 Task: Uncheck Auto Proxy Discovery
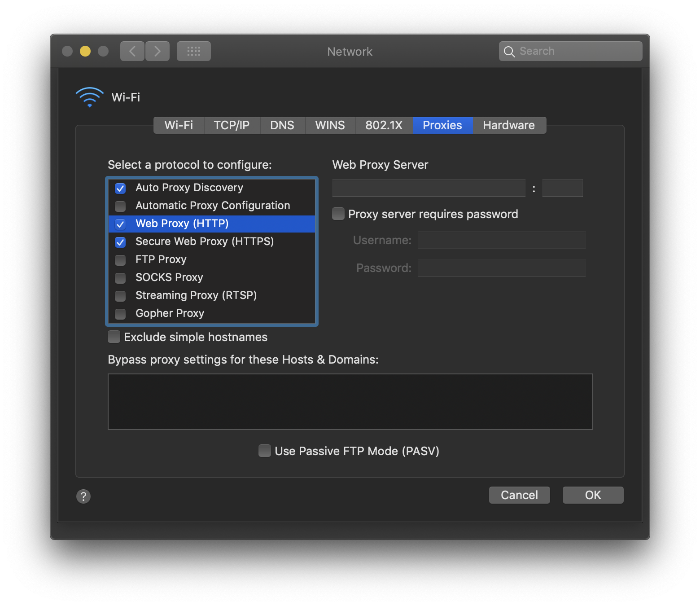tap(120, 188)
